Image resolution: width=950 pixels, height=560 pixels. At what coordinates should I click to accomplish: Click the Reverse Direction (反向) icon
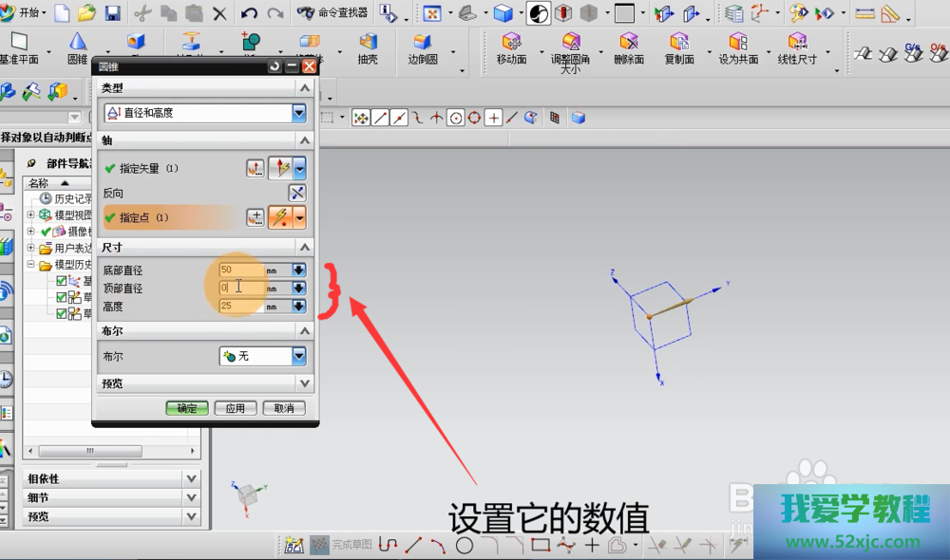(x=297, y=193)
